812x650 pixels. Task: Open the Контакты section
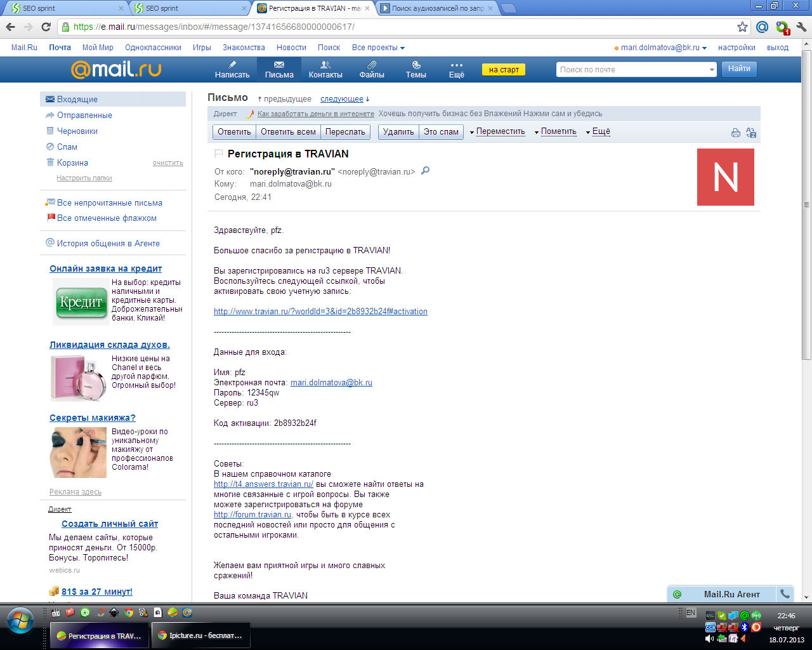(325, 69)
